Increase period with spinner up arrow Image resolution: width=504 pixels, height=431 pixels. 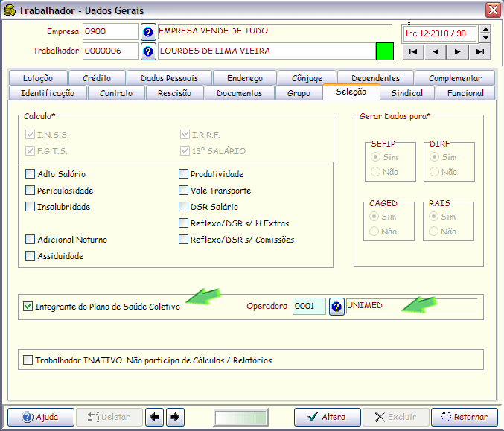[x=485, y=29]
